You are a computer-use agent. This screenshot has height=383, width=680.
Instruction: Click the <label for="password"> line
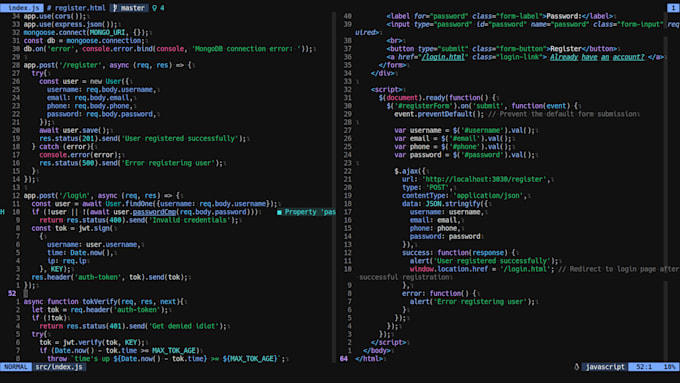[500, 16]
